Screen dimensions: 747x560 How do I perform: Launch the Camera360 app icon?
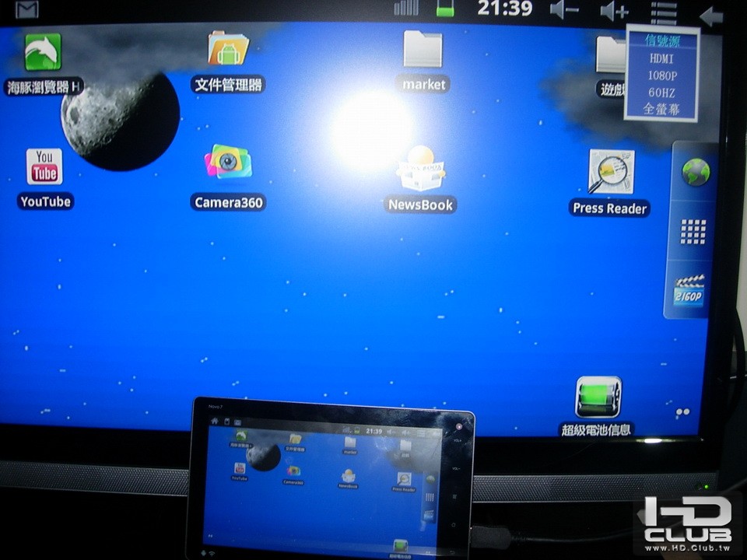coord(228,162)
